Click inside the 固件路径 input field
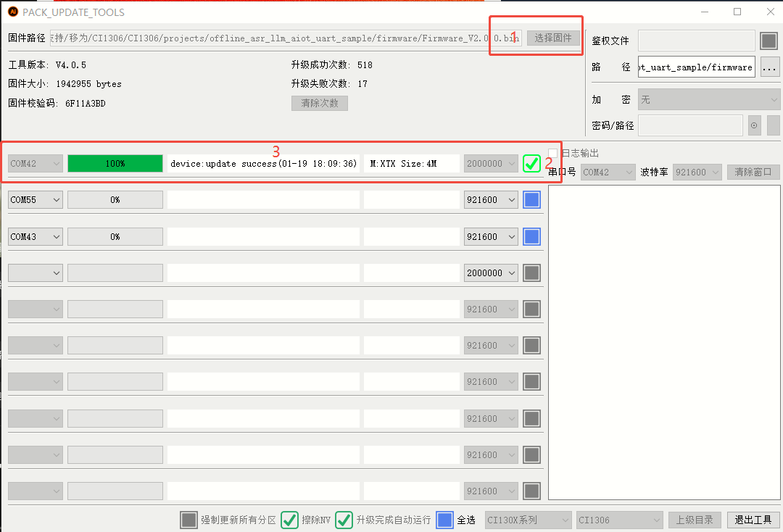783x532 pixels. pyautogui.click(x=290, y=38)
